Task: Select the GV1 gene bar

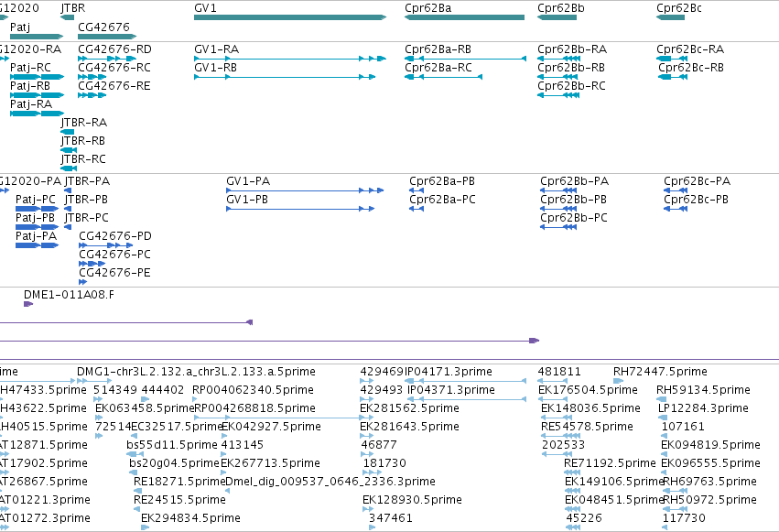Action: pos(290,17)
